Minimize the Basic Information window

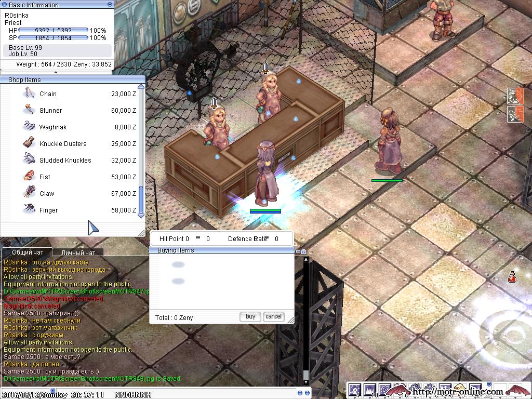[110, 4]
